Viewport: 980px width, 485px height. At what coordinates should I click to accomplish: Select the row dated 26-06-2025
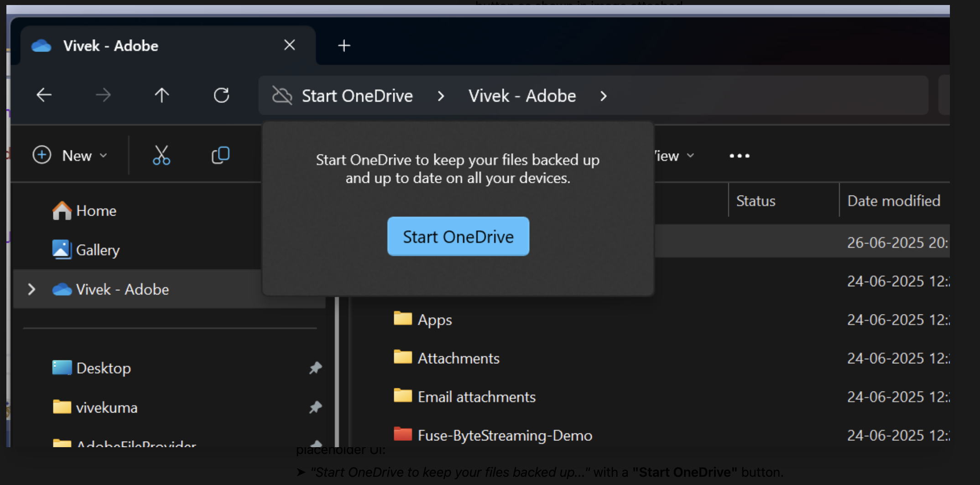[x=802, y=242]
